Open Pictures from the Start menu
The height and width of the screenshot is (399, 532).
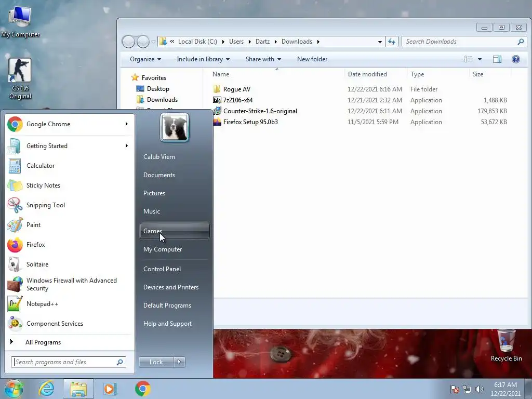pyautogui.click(x=175, y=193)
